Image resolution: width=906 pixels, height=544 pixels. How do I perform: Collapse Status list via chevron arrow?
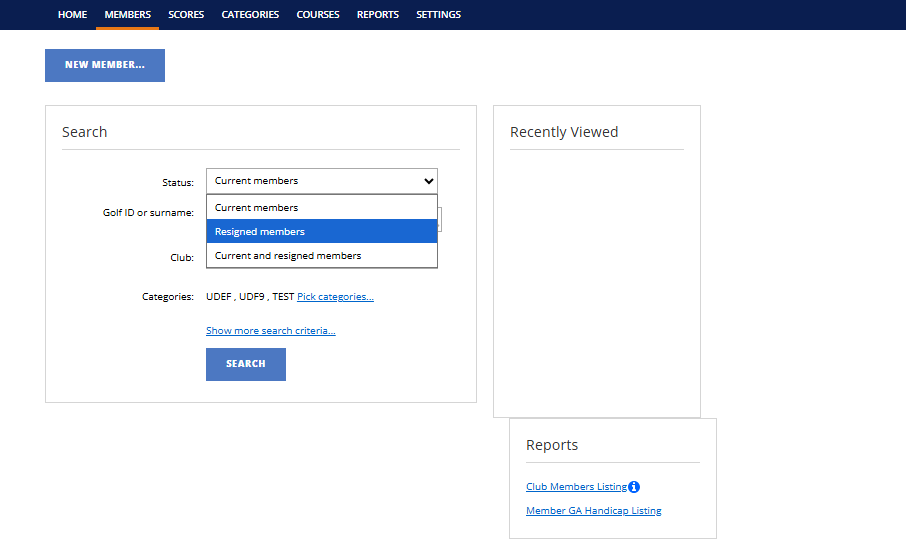point(429,181)
